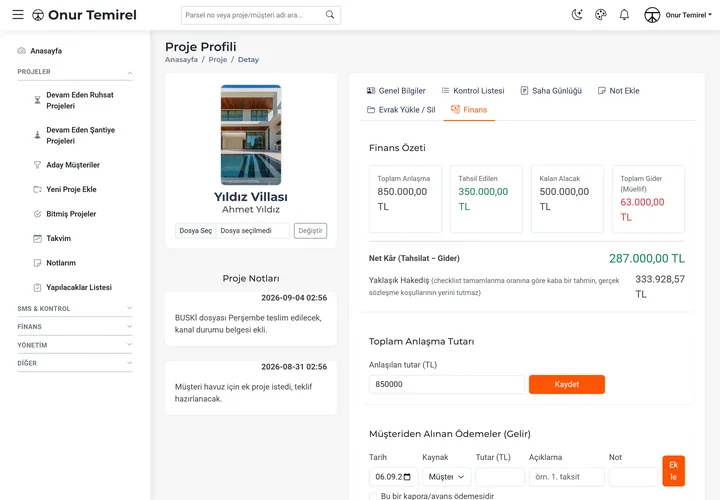720x500 pixels.
Task: Open Devam Eden Ruhsat Projeleri
Action: coord(80,100)
